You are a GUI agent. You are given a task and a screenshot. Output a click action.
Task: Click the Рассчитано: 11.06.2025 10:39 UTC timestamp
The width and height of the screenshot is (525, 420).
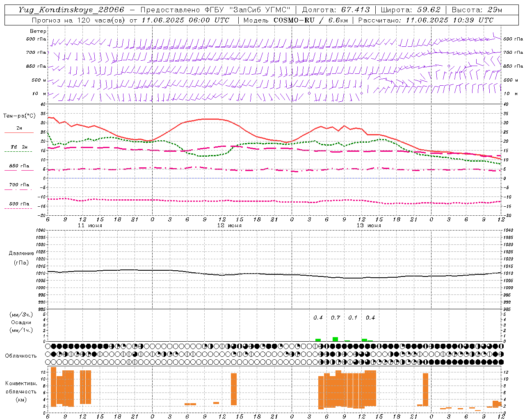click(x=426, y=20)
